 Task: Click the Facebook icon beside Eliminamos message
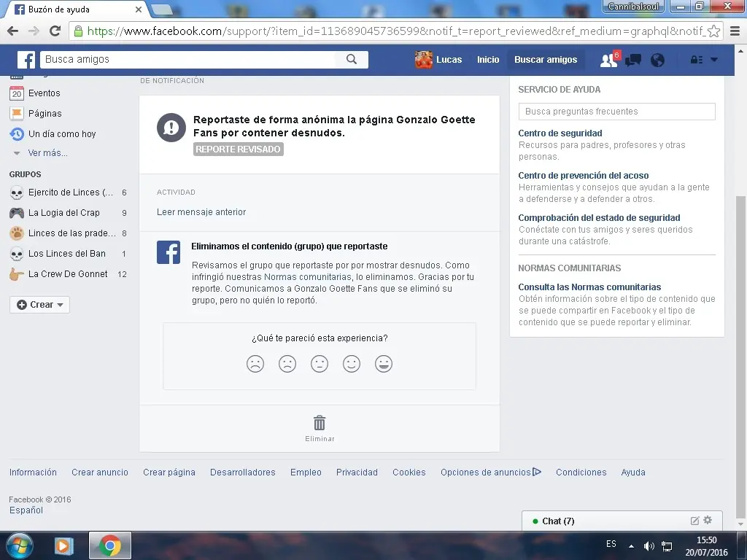coord(169,252)
